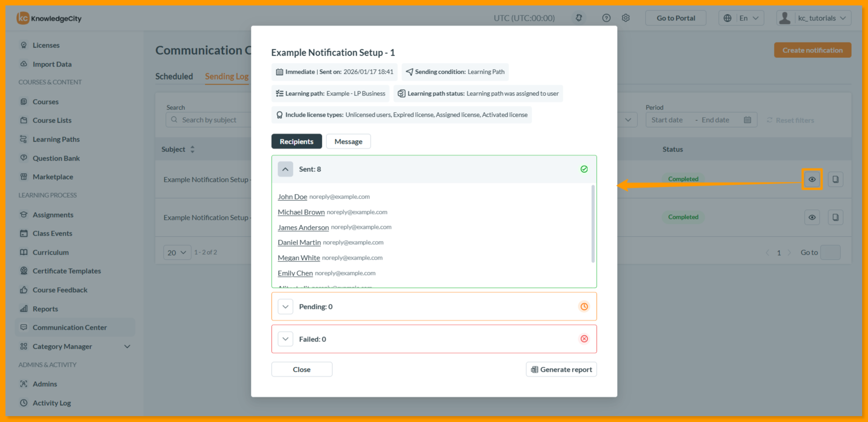Open the Scheduled tab
Screen dimensions: 868x422
(174, 76)
